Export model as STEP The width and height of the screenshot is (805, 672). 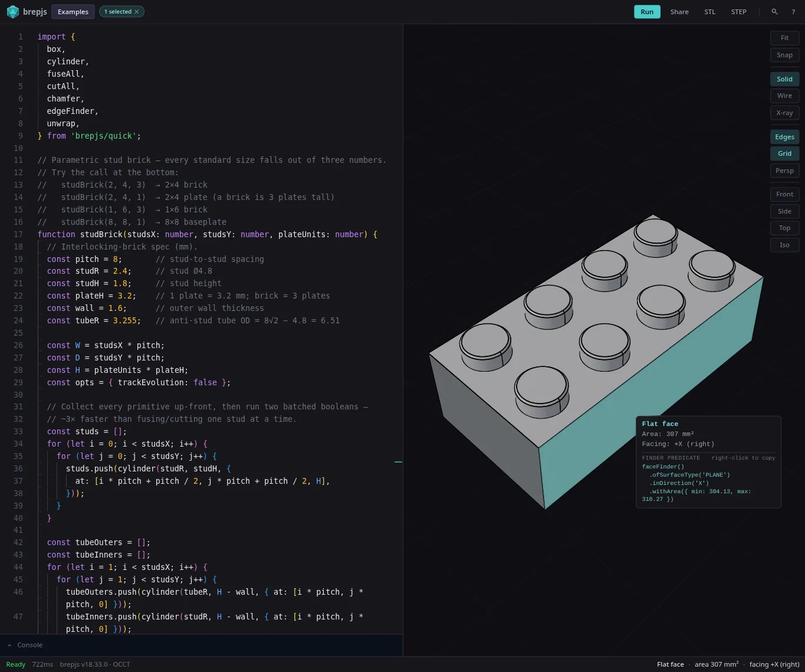[738, 12]
